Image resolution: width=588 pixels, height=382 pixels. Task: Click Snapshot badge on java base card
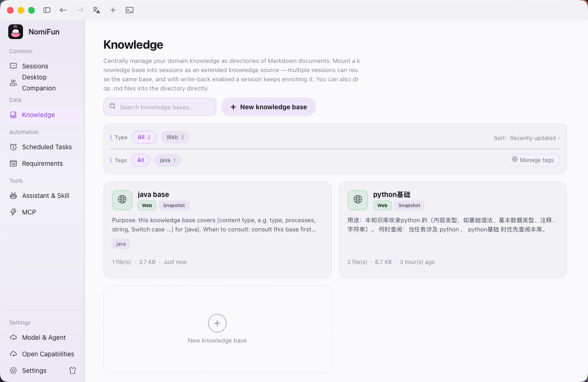(174, 206)
